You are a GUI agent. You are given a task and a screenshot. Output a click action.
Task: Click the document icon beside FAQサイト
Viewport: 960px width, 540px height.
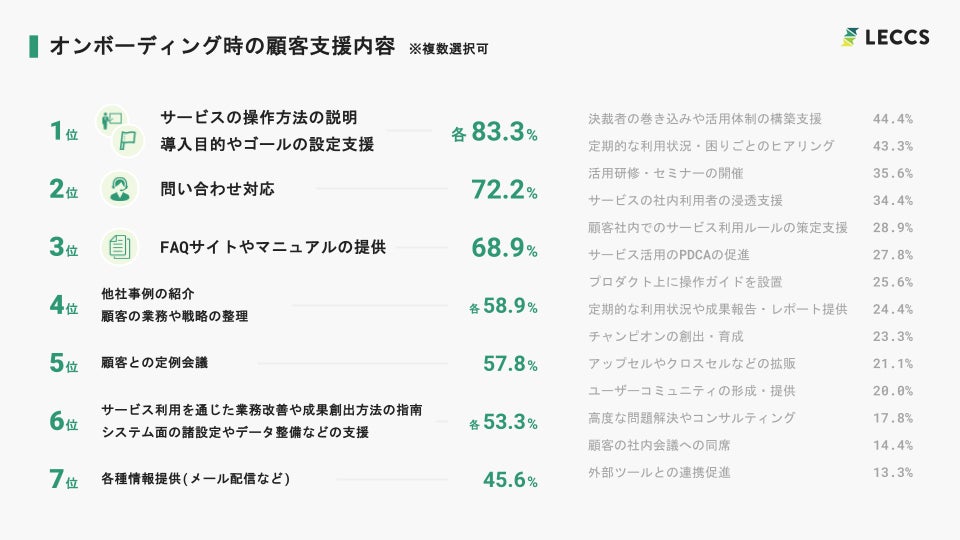coord(119,247)
